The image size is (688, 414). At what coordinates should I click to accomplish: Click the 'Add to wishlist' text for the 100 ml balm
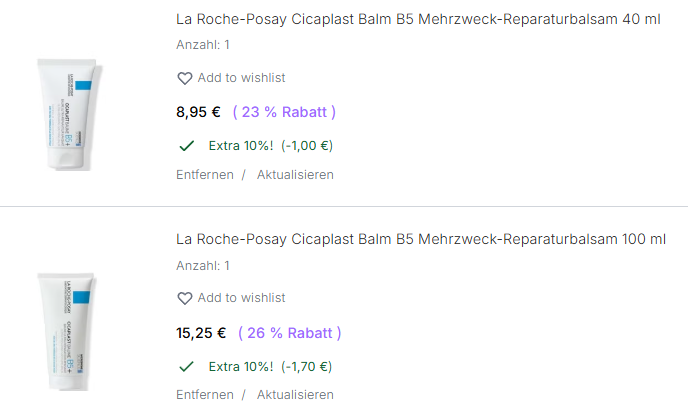tap(241, 298)
